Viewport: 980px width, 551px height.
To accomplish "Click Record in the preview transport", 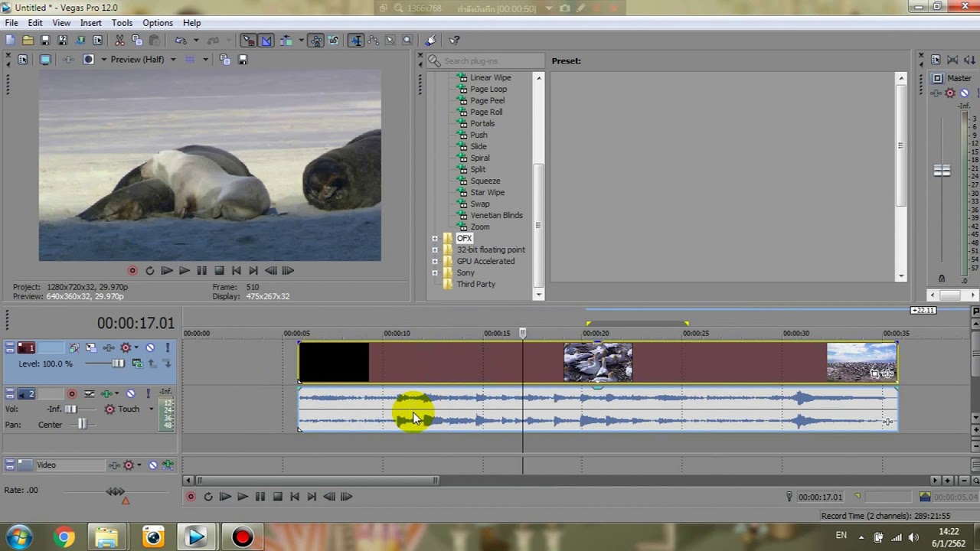I will pos(132,271).
